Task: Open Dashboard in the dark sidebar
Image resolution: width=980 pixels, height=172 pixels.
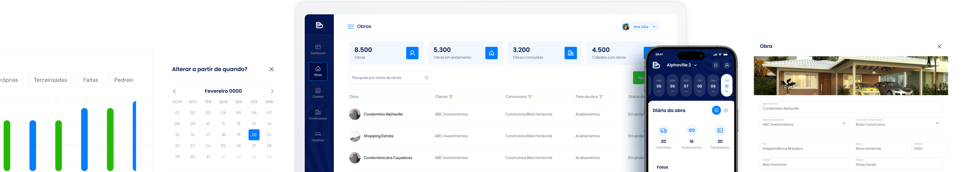Action: point(318,50)
